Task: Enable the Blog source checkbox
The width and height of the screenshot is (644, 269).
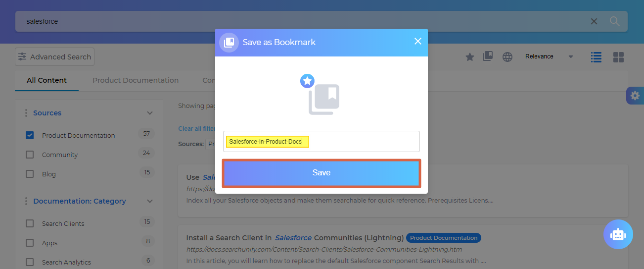Action: [x=30, y=174]
